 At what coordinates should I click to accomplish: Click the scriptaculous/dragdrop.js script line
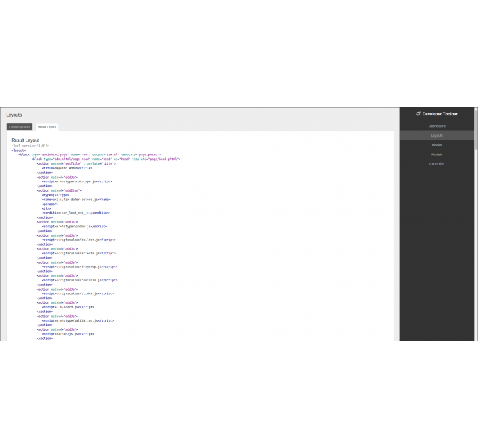[80, 267]
